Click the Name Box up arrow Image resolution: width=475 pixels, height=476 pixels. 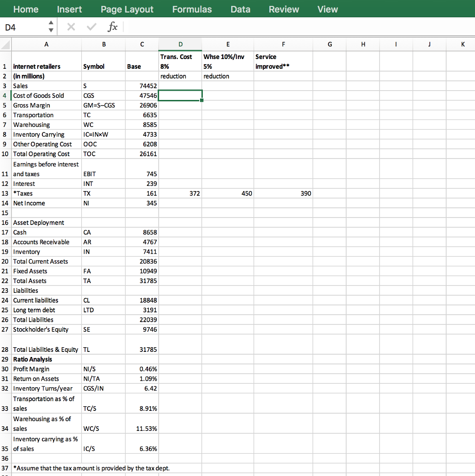coord(51,24)
